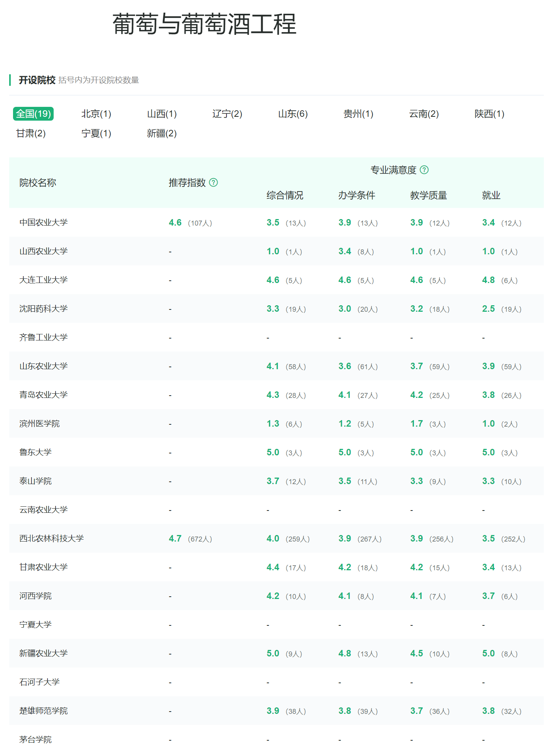
Task: Open the 鲁东大学 school link
Action: 35,452
